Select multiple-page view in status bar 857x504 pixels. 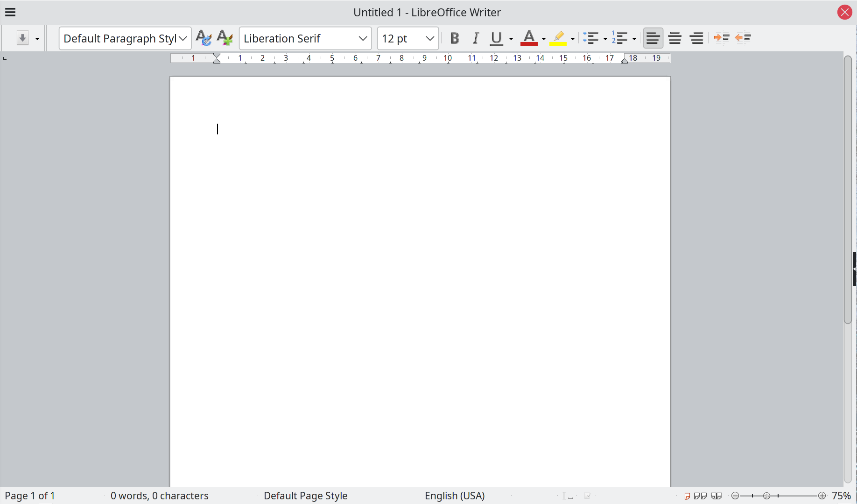tap(701, 496)
